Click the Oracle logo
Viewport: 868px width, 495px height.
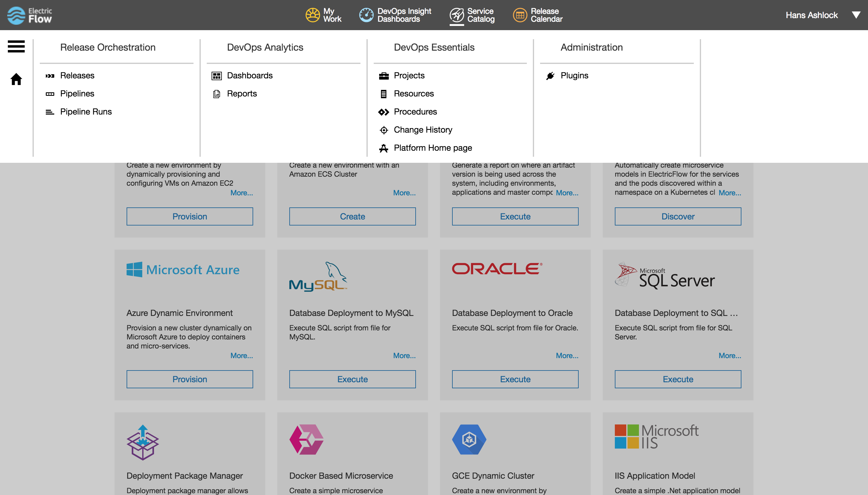pyautogui.click(x=497, y=269)
